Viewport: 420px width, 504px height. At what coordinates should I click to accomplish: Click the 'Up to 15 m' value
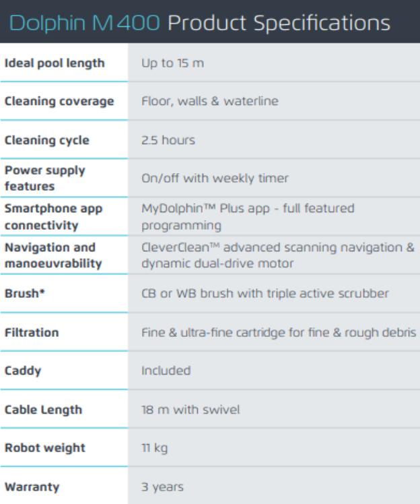tap(172, 63)
